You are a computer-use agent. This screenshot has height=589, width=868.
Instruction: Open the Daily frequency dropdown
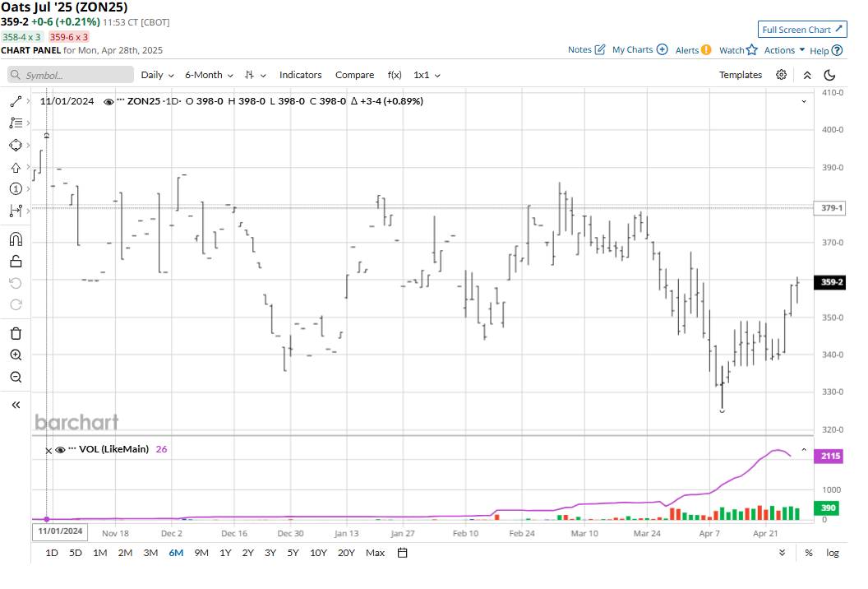(x=157, y=75)
